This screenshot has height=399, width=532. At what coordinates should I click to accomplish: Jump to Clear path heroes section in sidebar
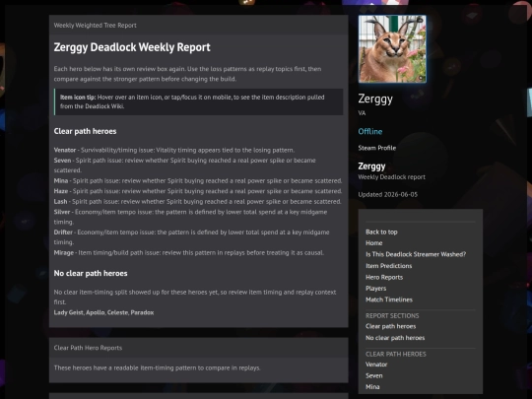pos(390,326)
